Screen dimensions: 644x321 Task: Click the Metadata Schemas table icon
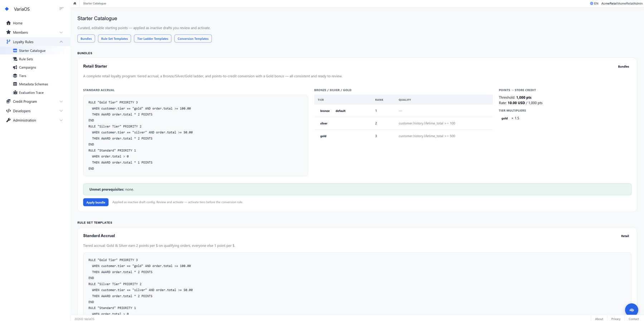[x=15, y=84]
